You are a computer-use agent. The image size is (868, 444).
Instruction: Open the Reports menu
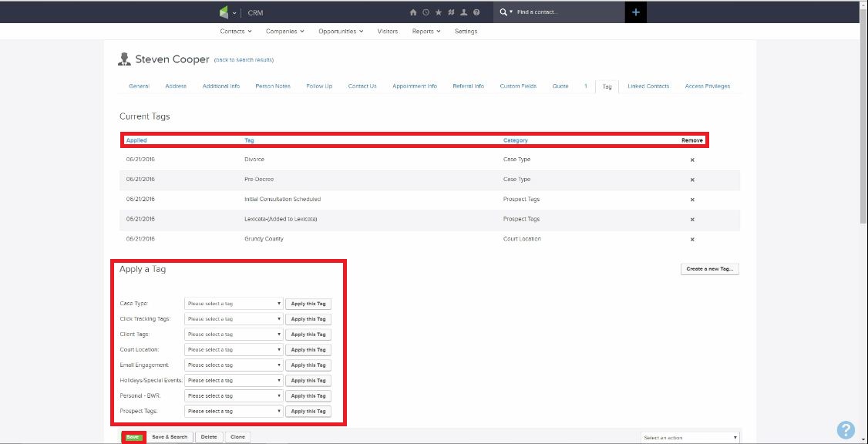click(426, 32)
